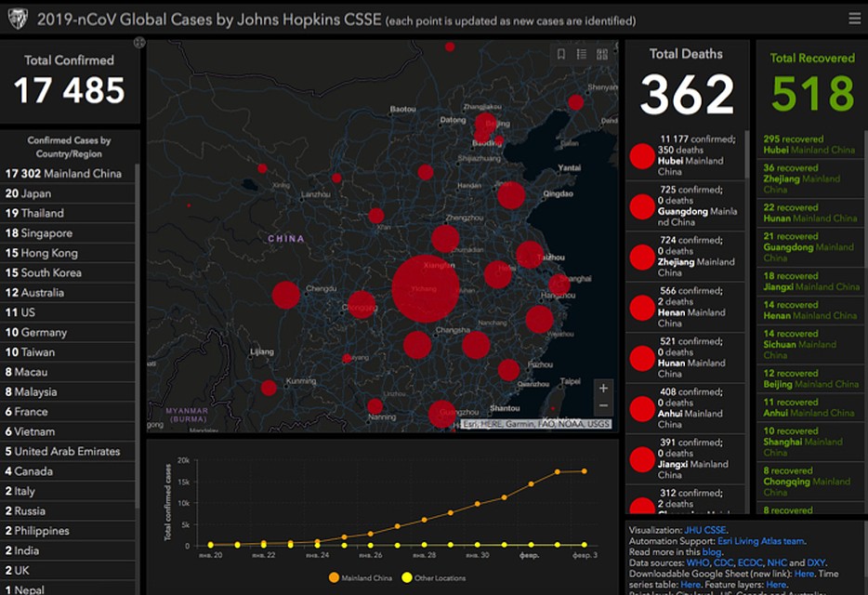Click the red marker at Guangzhou
868x595 pixels.
(441, 414)
